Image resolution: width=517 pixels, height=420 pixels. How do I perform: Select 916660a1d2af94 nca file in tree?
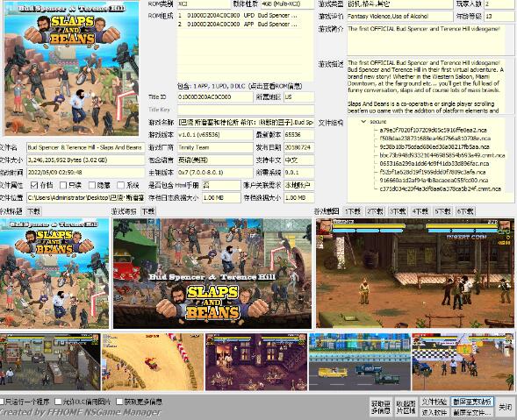click(x=434, y=181)
